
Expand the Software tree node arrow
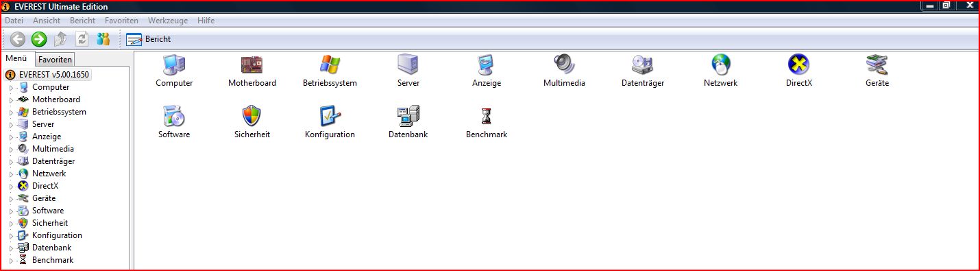[11, 211]
